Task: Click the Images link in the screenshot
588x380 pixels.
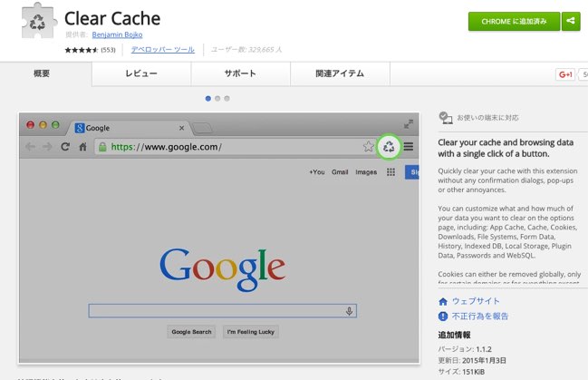Action: coord(366,172)
